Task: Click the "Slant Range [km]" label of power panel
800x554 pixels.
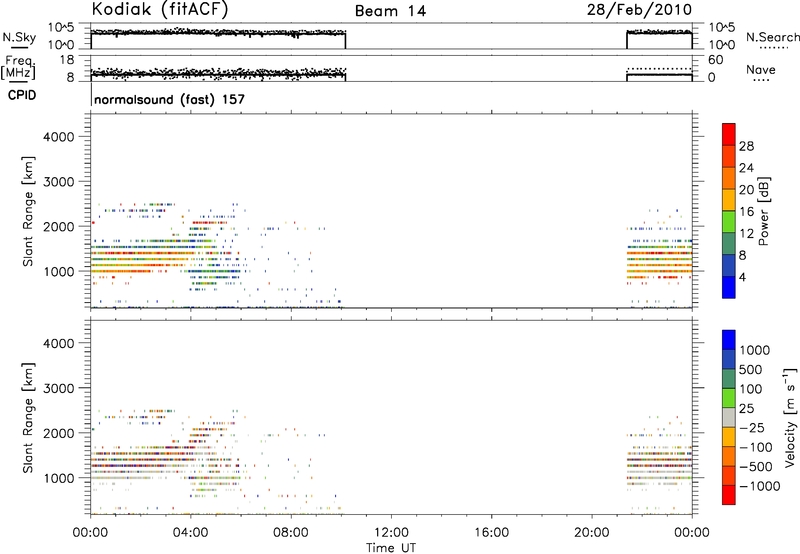Action: pyautogui.click(x=28, y=211)
